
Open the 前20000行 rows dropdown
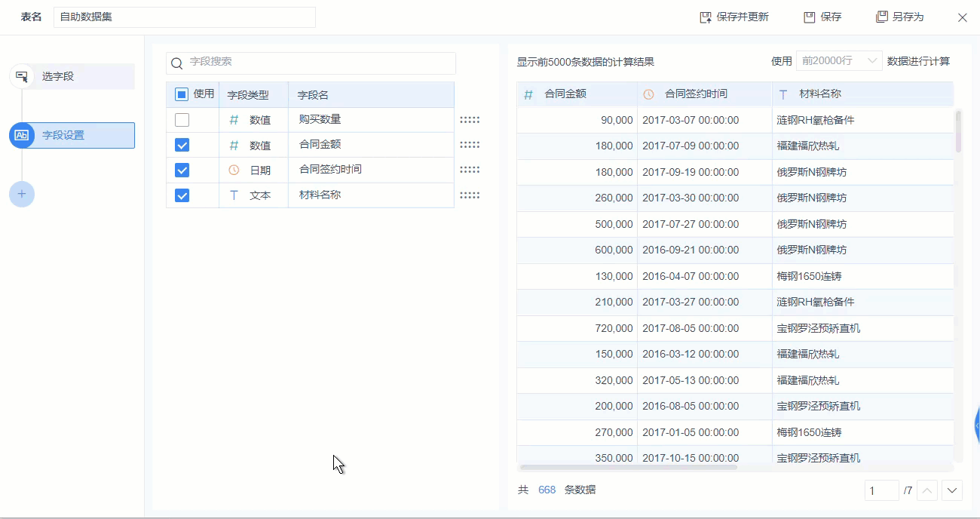(839, 59)
